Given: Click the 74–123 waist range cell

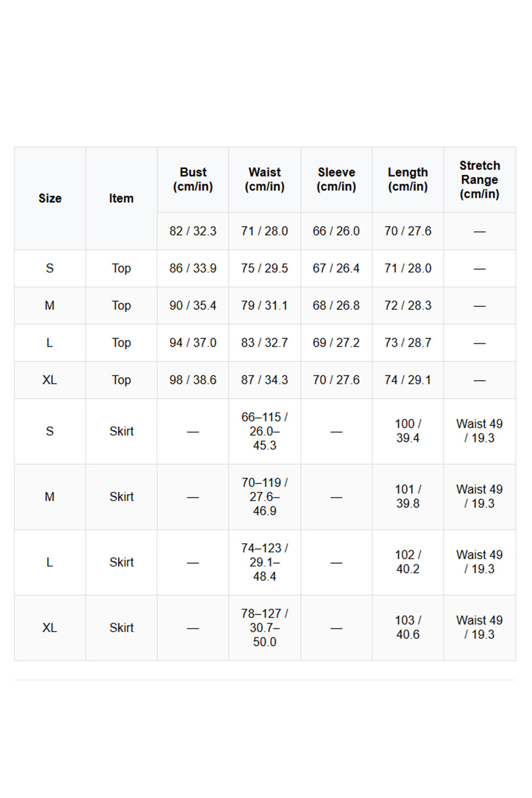Looking at the screenshot, I should (x=265, y=562).
